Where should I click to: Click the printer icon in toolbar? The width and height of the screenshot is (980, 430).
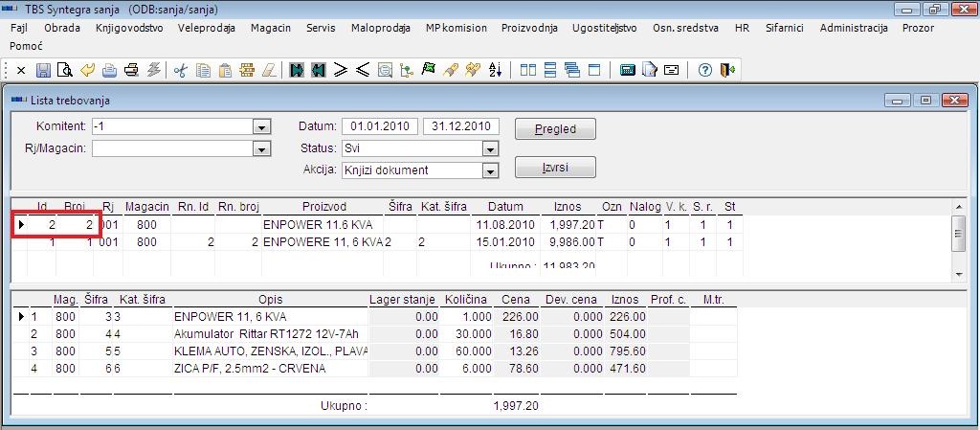(131, 70)
